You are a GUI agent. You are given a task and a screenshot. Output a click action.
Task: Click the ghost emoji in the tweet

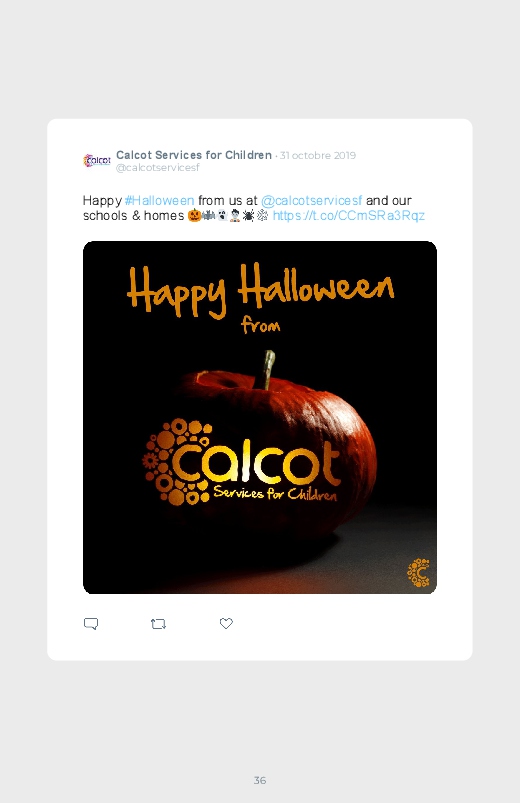coord(221,215)
